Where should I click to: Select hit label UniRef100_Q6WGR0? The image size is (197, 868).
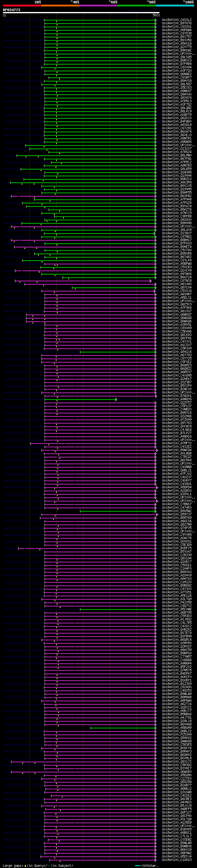coord(177,771)
